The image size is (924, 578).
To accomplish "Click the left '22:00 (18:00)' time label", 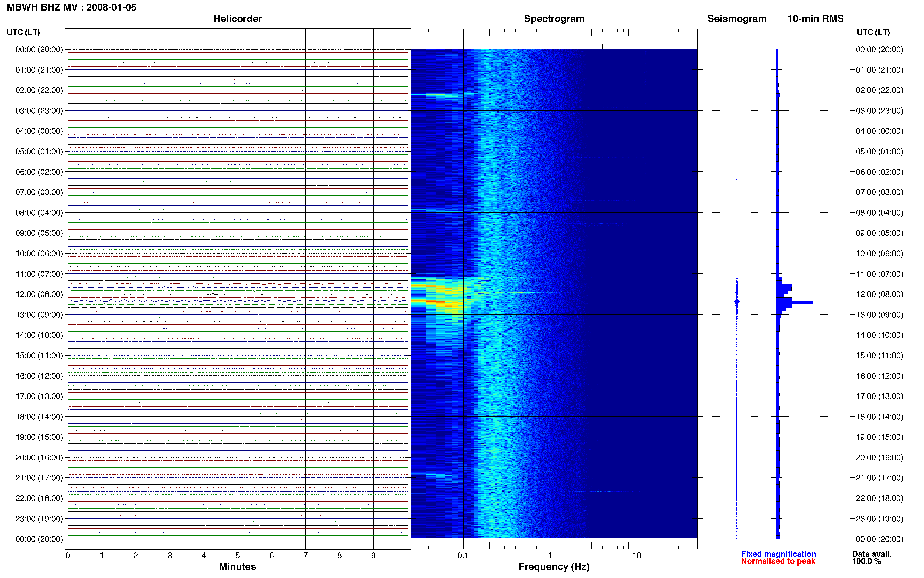I will (x=39, y=498).
